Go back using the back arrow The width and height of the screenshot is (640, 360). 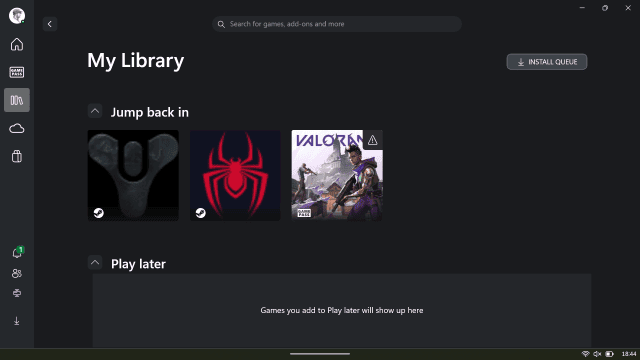point(50,24)
